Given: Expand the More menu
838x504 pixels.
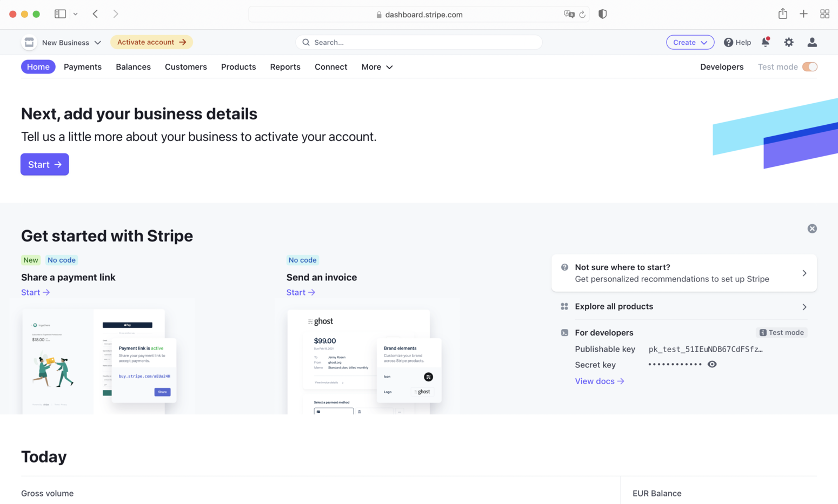Looking at the screenshot, I should coord(377,67).
